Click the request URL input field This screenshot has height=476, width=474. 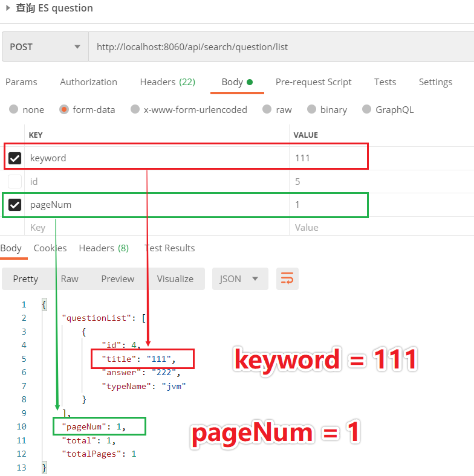click(278, 47)
